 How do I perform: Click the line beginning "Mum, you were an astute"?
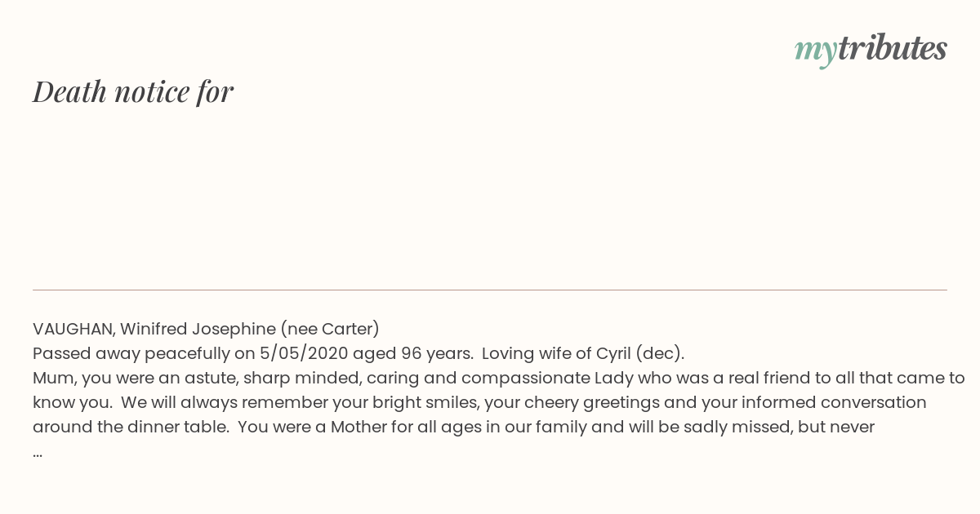tap(499, 379)
